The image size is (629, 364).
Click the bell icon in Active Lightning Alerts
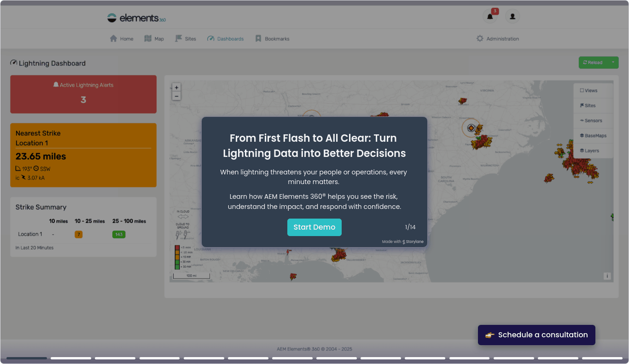click(x=56, y=85)
